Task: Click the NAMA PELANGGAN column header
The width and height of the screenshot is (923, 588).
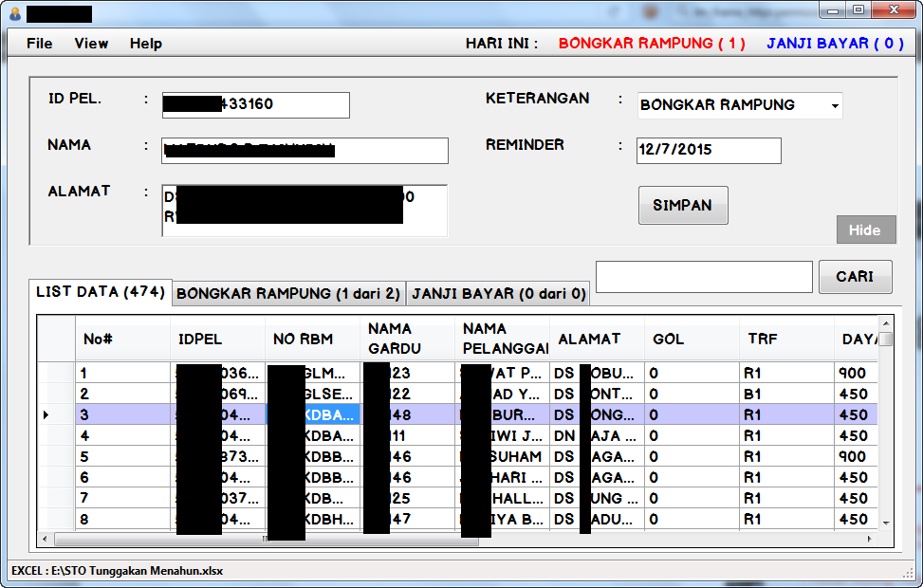Action: pos(502,339)
